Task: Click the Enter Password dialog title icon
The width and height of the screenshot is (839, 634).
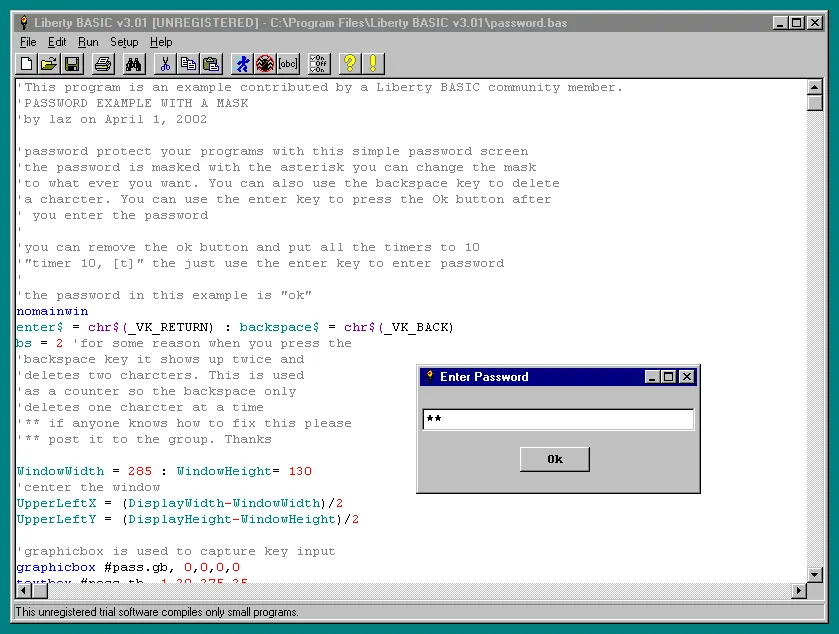Action: click(429, 377)
